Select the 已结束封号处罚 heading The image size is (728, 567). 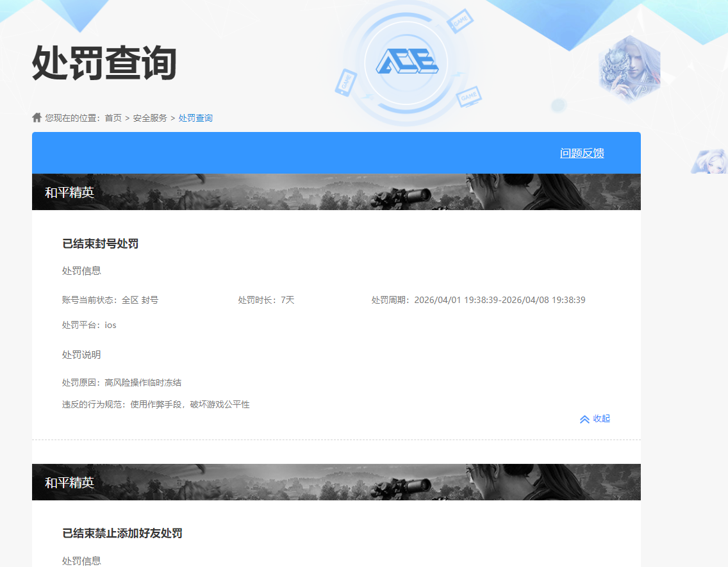[100, 243]
